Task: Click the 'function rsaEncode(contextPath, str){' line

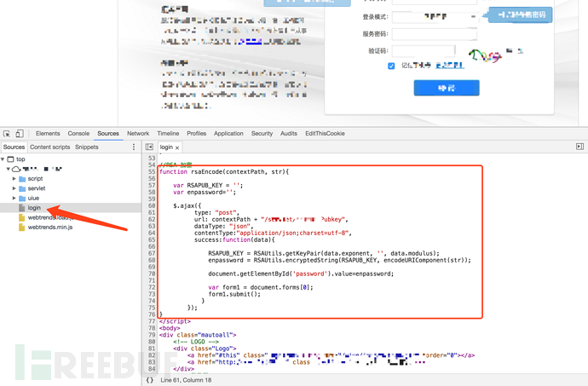Action: [224, 172]
